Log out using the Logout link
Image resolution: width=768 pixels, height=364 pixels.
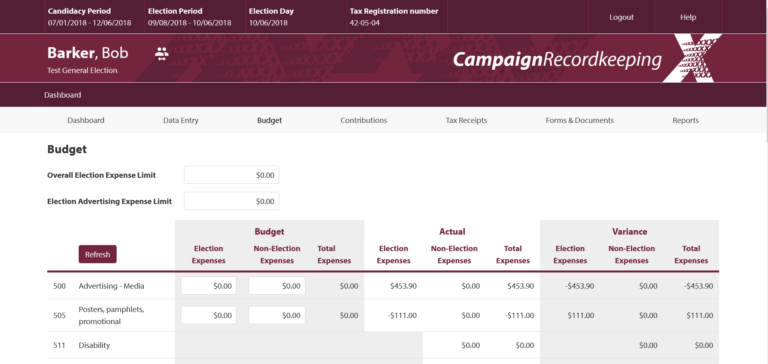coord(622,17)
